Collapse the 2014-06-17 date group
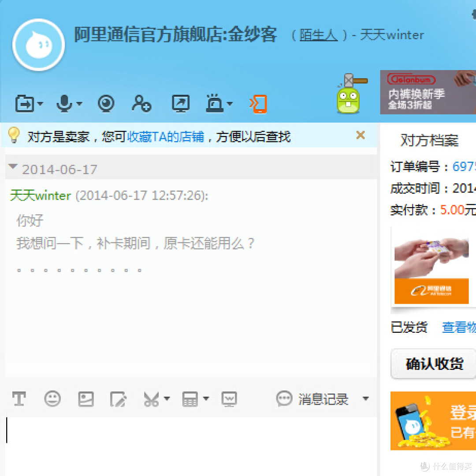Image resolution: width=476 pixels, height=476 pixels. (x=13, y=167)
